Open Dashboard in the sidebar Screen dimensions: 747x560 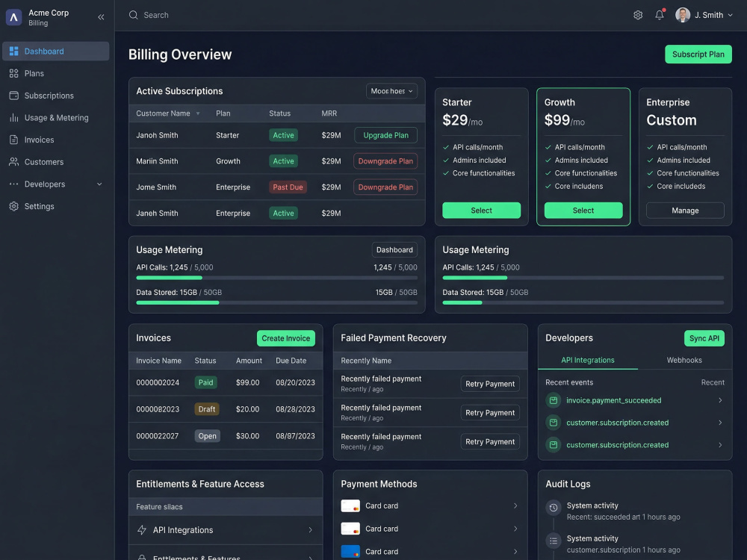tap(56, 51)
